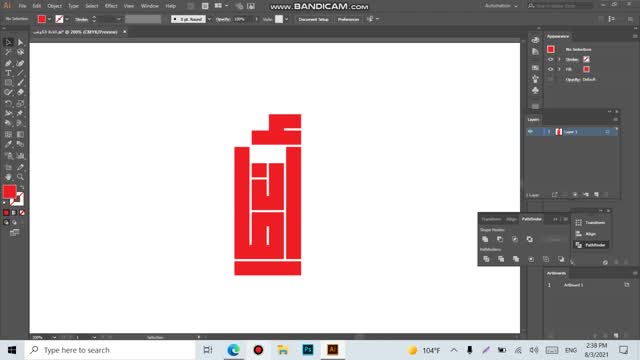Click the Unite shape mode in Pathfinder
The image size is (640, 360).
485,239
